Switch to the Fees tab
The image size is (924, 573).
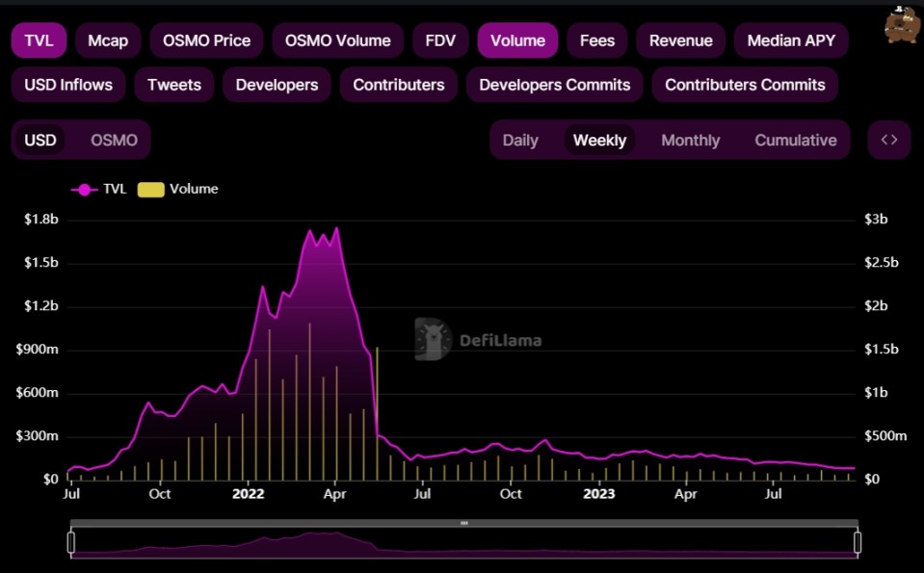click(596, 40)
